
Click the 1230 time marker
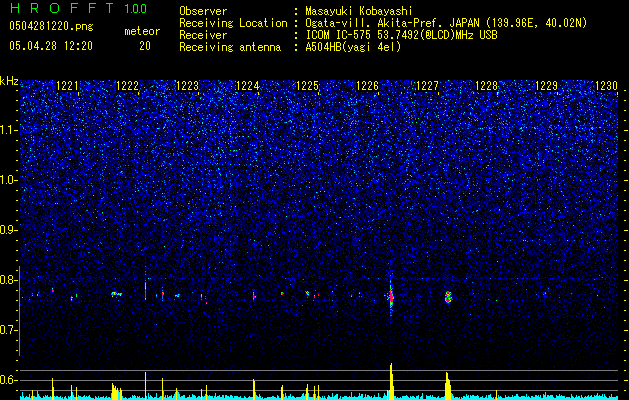point(606,86)
